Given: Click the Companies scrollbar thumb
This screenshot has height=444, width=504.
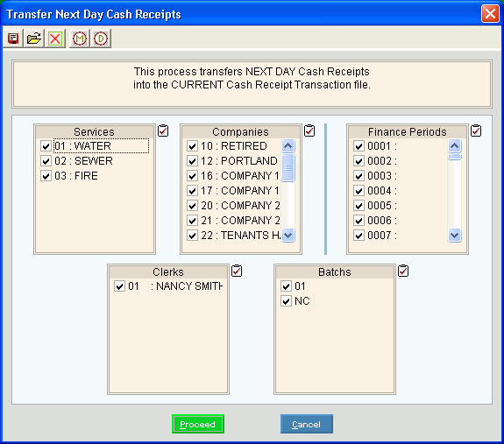Looking at the screenshot, I should click(288, 167).
